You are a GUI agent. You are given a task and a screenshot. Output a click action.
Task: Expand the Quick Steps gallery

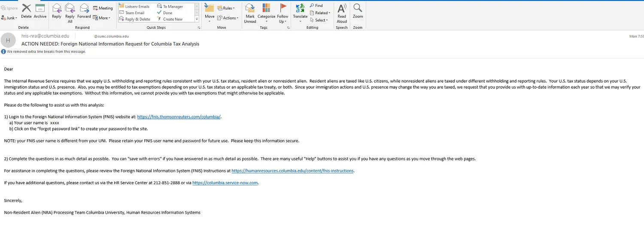[x=197, y=19]
